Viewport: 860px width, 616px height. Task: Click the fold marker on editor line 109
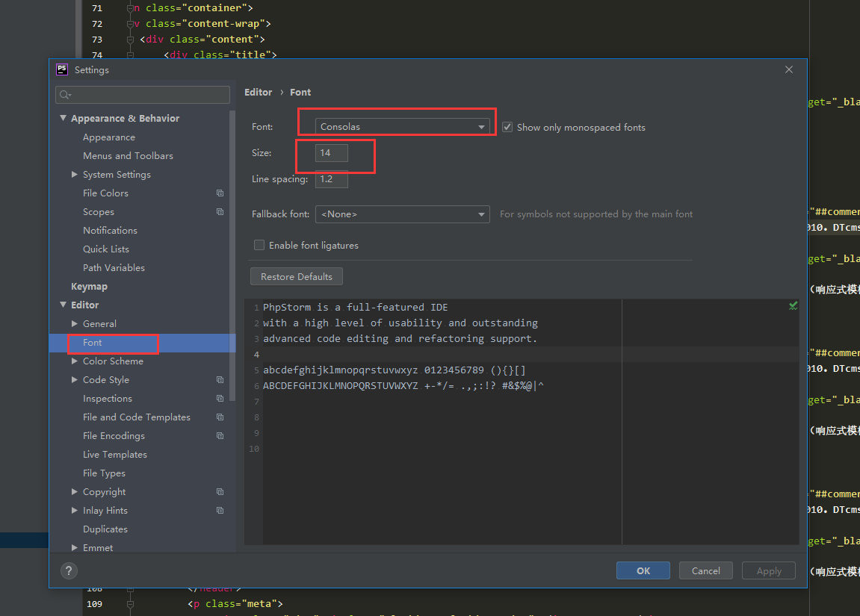point(130,604)
